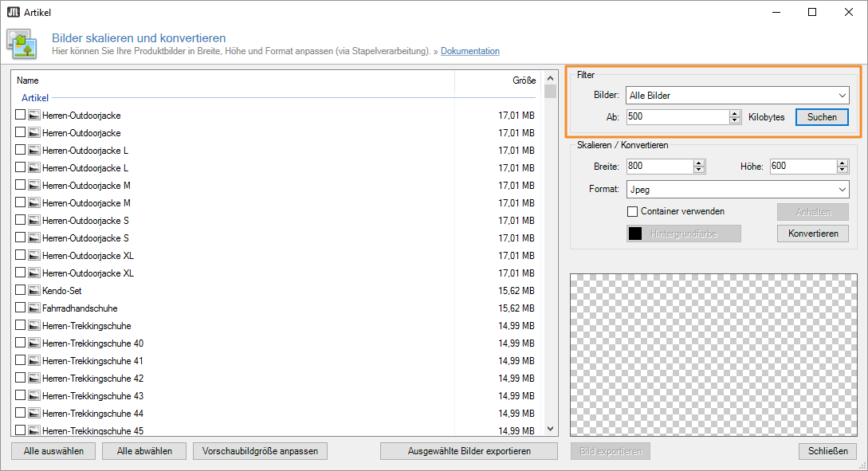Enable the Container verwenden checkbox
The width and height of the screenshot is (868, 471).
pos(632,211)
